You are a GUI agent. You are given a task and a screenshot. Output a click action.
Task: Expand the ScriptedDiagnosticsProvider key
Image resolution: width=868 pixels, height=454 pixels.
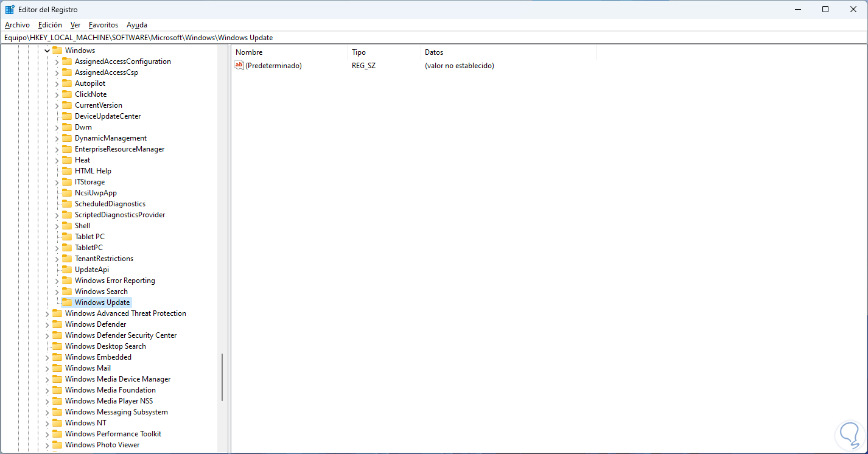(x=57, y=215)
